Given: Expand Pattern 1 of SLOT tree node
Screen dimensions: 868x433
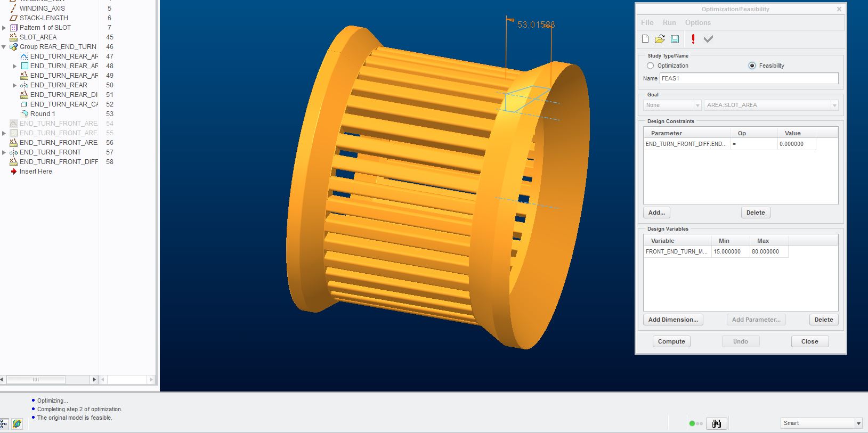Looking at the screenshot, I should coord(4,28).
